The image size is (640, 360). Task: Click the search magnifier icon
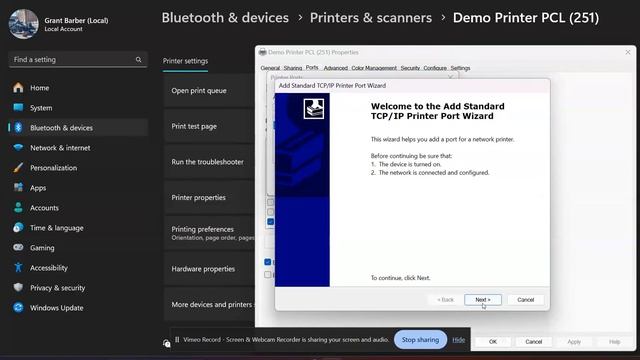point(138,60)
